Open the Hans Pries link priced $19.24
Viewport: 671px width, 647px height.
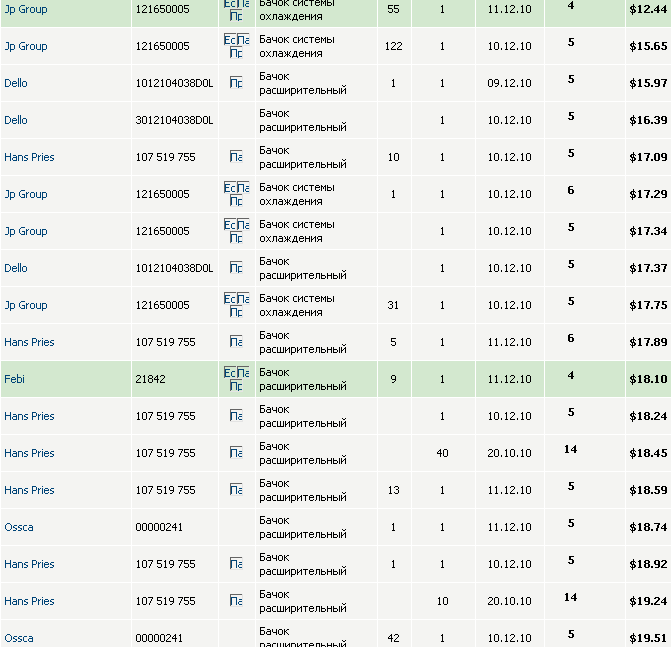(x=29, y=601)
